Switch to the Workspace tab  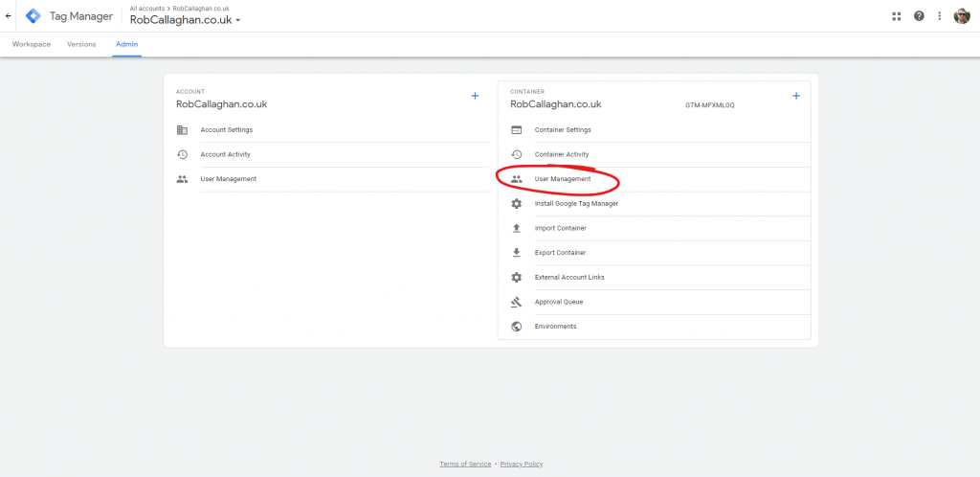tap(32, 44)
